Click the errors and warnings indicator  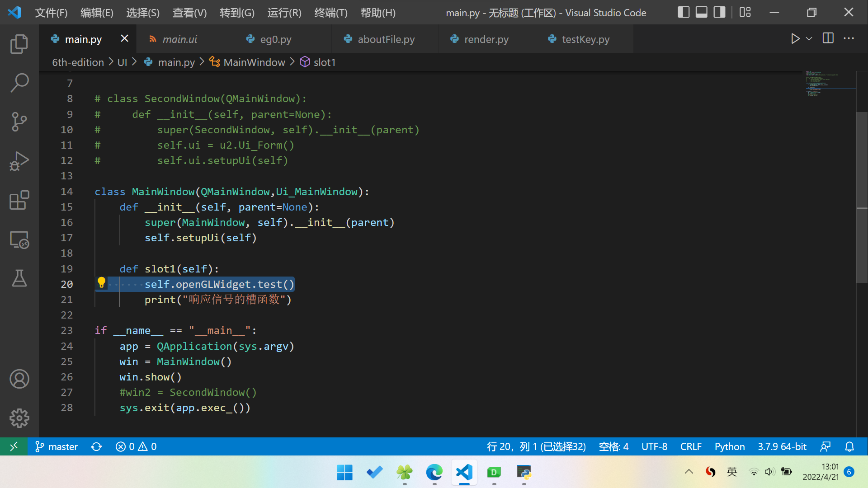(x=136, y=446)
